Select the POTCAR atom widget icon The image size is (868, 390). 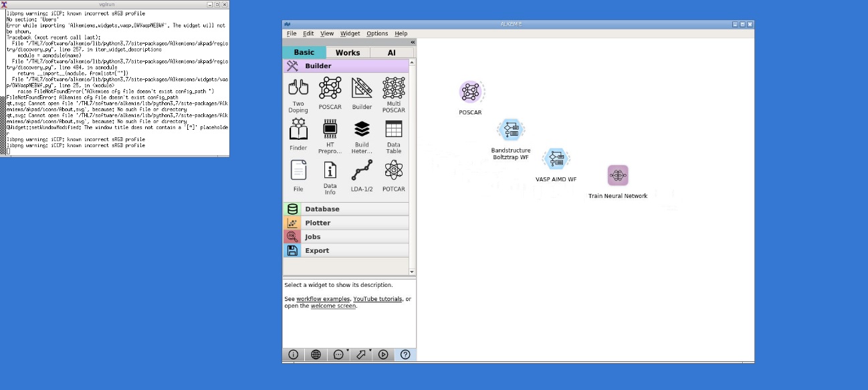[394, 171]
